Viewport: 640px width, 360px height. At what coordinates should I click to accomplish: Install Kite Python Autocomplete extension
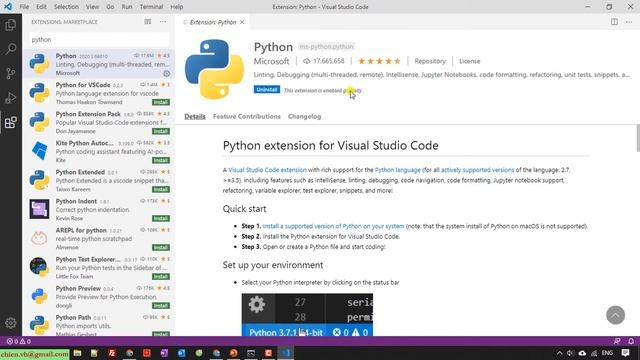pos(161,160)
